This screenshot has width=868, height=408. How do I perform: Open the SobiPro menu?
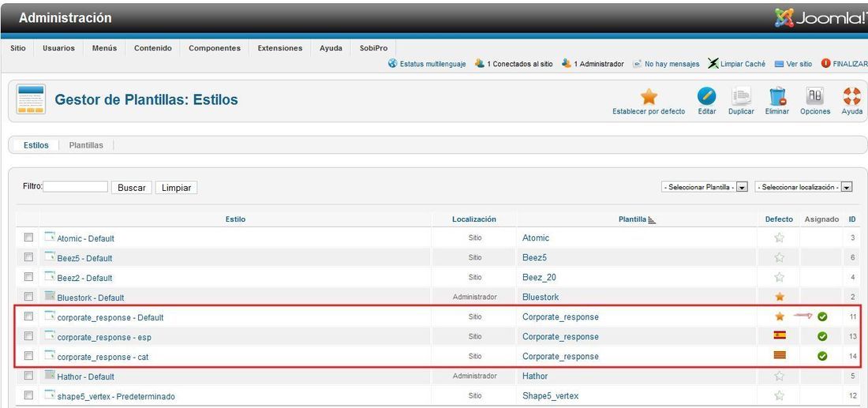pos(374,48)
